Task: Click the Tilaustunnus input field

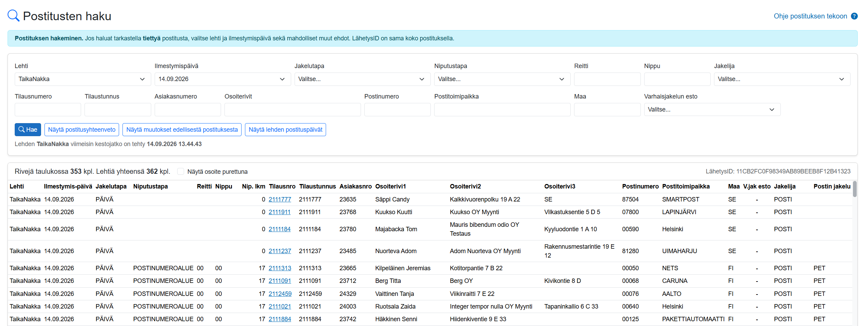Action: [118, 109]
